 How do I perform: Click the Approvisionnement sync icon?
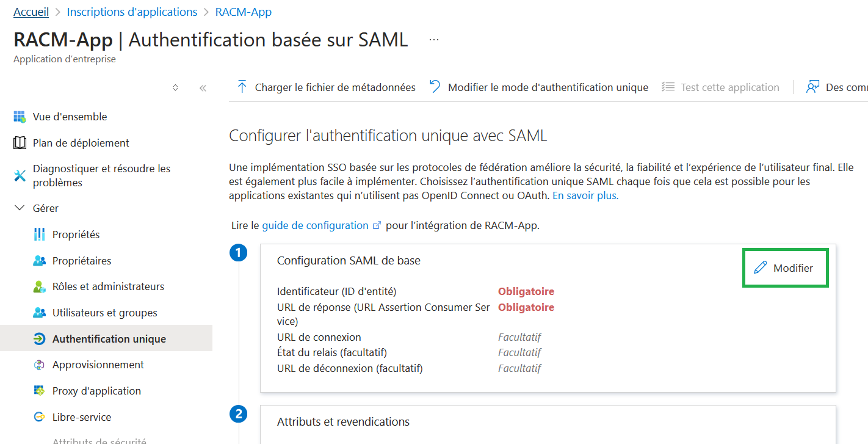[39, 365]
